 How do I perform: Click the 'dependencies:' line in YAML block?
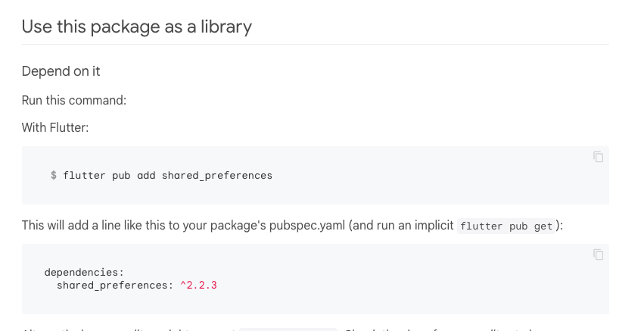click(x=84, y=272)
